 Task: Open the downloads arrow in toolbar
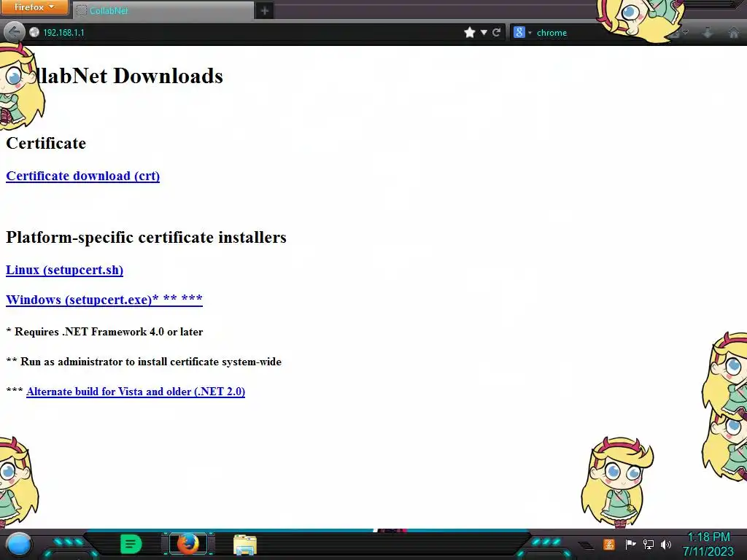pyautogui.click(x=708, y=32)
